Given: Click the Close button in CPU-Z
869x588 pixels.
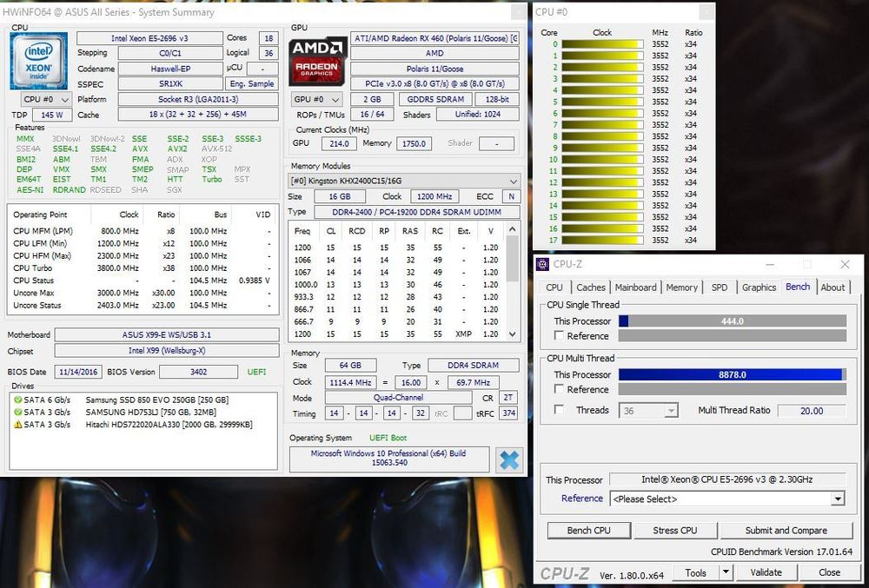Looking at the screenshot, I should [829, 572].
